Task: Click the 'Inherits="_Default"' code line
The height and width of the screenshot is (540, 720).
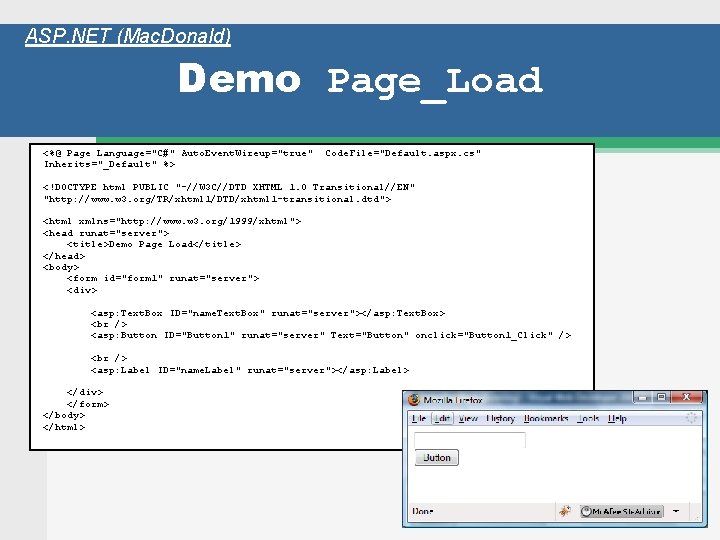Action: tap(109, 164)
